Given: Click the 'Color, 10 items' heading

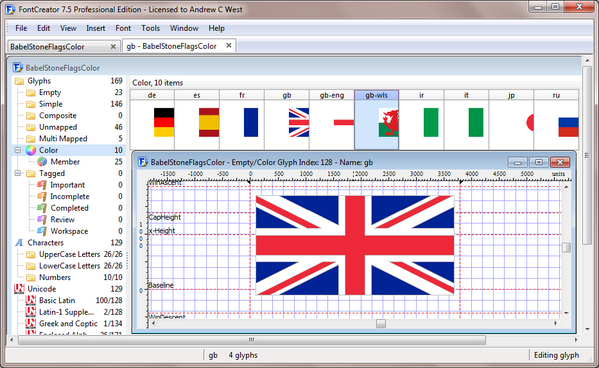Looking at the screenshot, I should coord(157,83).
